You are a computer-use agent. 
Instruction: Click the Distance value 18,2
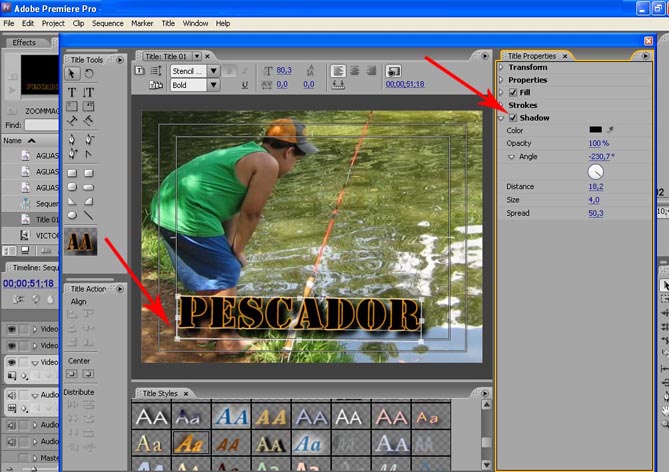coord(596,187)
